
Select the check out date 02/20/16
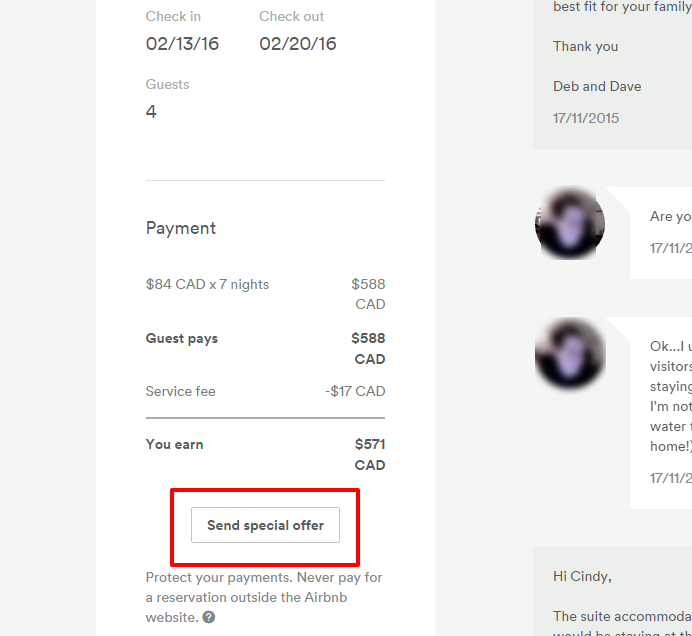(x=298, y=44)
